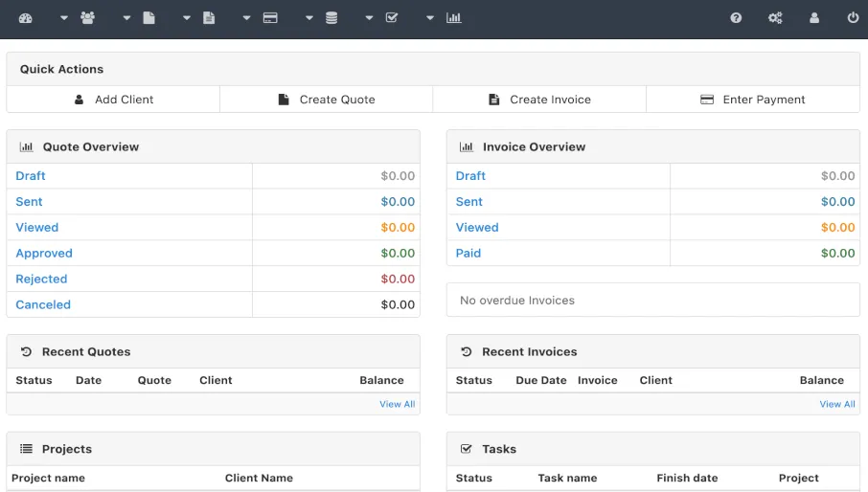Image resolution: width=868 pixels, height=492 pixels.
Task: Open Viewed link in Quote Overview
Action: 37,227
